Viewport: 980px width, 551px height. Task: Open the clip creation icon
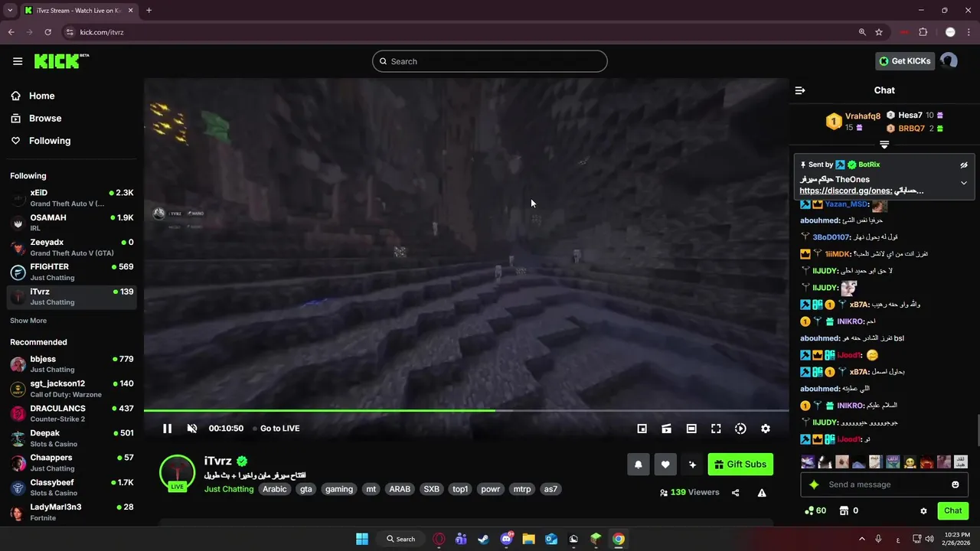(x=667, y=429)
